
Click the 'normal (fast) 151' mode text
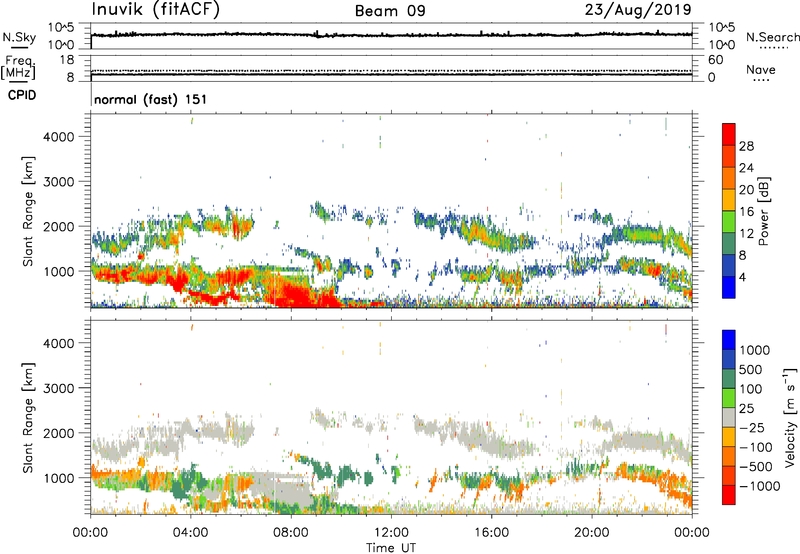click(x=151, y=99)
